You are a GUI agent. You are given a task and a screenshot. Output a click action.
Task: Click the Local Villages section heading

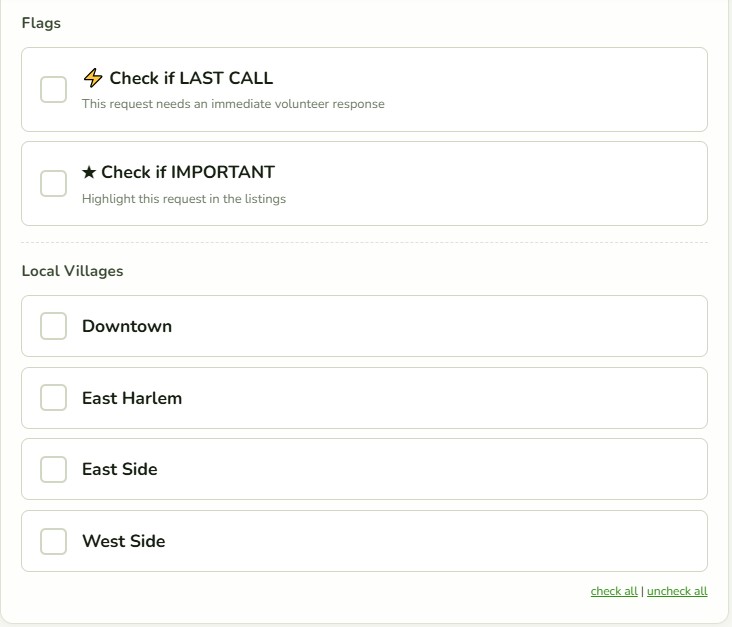(72, 271)
